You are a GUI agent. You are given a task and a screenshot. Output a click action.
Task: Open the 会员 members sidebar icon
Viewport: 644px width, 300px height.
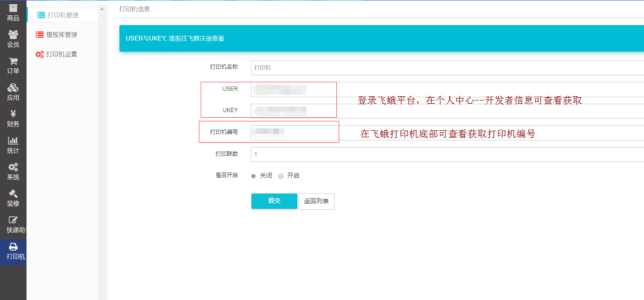13,34
